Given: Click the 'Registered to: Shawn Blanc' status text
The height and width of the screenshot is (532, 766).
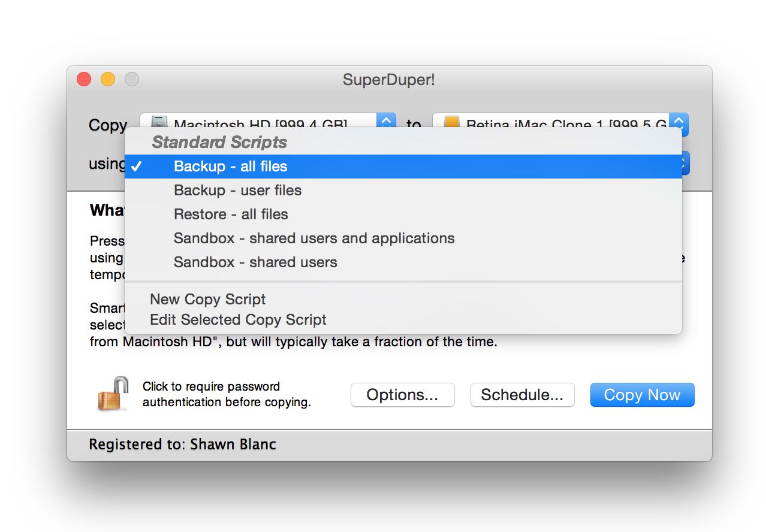Looking at the screenshot, I should tap(183, 445).
